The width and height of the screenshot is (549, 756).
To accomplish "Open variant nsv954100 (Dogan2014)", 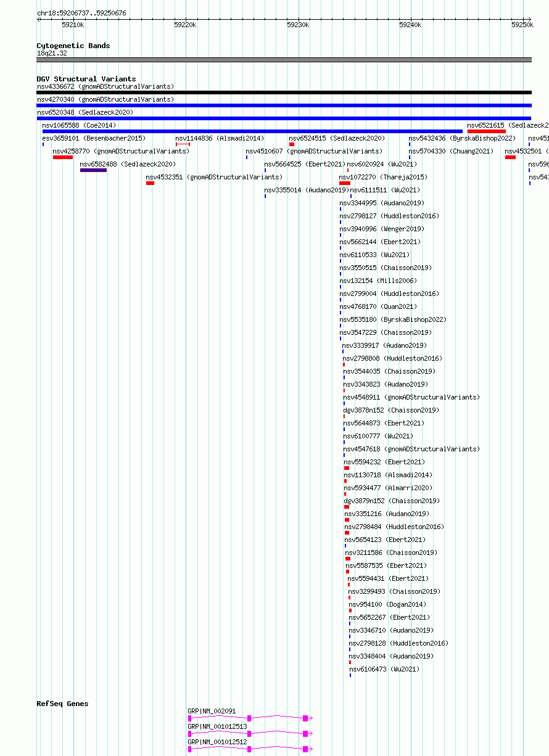I will coord(387,604).
